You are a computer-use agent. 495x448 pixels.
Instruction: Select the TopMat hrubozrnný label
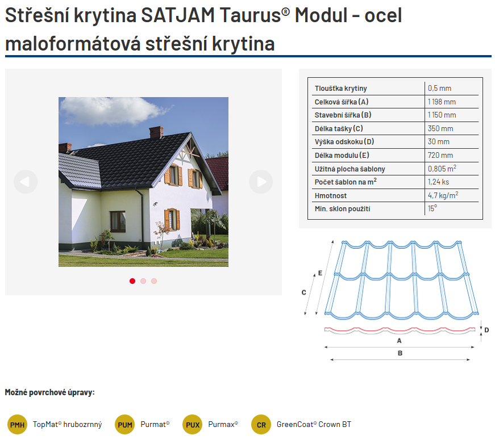pyautogui.click(x=67, y=424)
